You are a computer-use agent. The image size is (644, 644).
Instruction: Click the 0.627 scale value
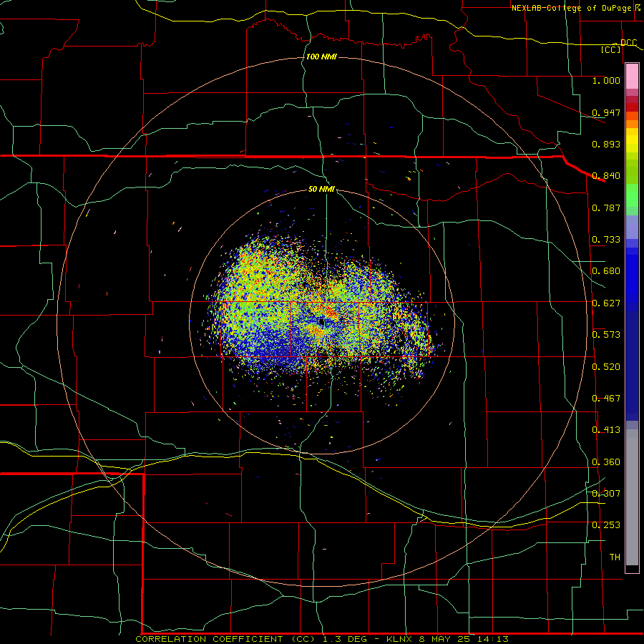point(606,303)
